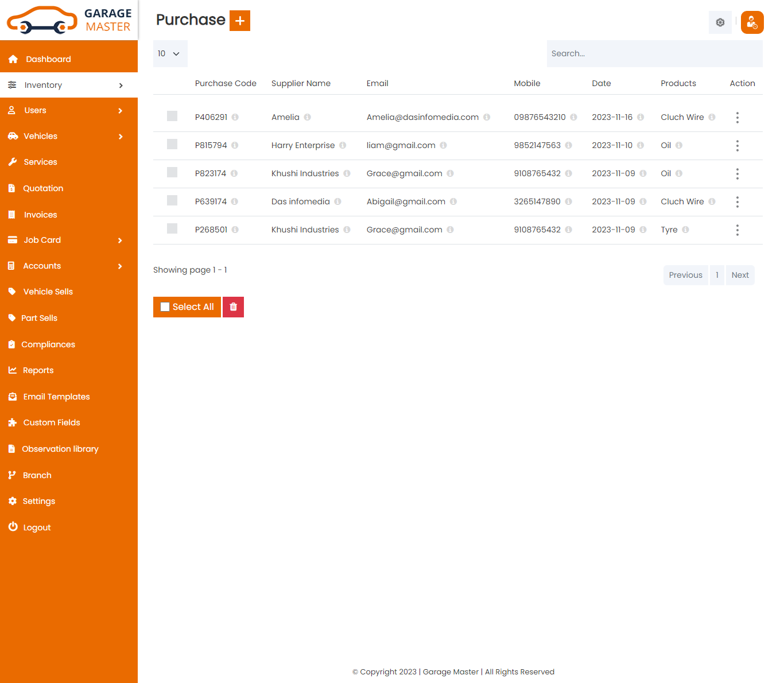Click the orange add purchase plus icon

(239, 21)
